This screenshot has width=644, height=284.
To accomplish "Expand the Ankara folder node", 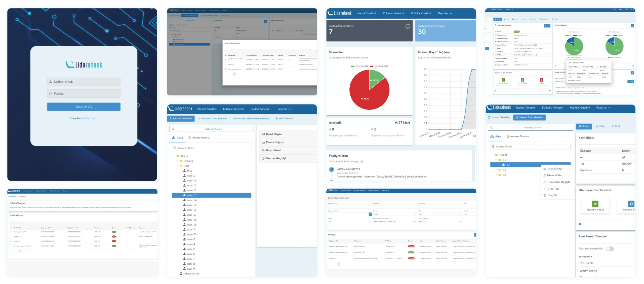I will pyautogui.click(x=178, y=161).
